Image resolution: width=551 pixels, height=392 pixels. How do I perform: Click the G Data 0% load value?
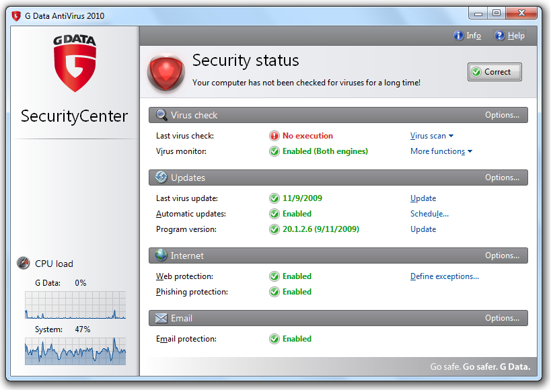click(81, 283)
